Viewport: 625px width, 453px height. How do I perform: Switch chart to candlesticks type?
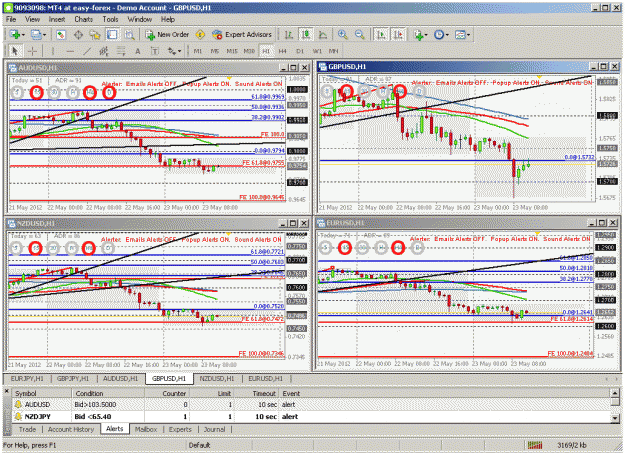(306, 35)
